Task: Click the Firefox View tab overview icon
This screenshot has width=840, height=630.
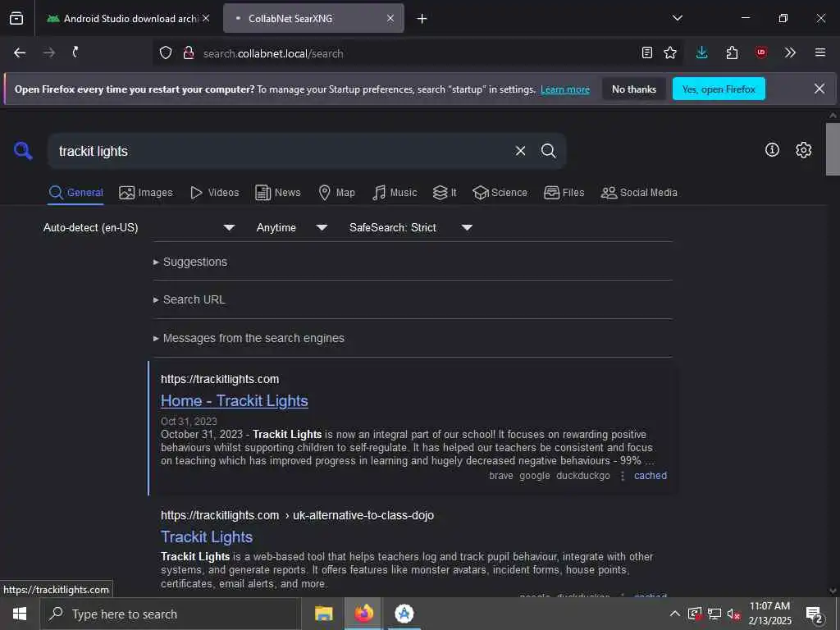Action: coord(16,18)
